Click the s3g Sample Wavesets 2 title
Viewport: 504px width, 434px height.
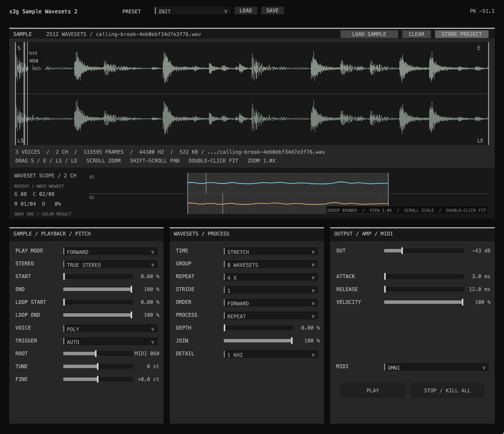coord(43,12)
